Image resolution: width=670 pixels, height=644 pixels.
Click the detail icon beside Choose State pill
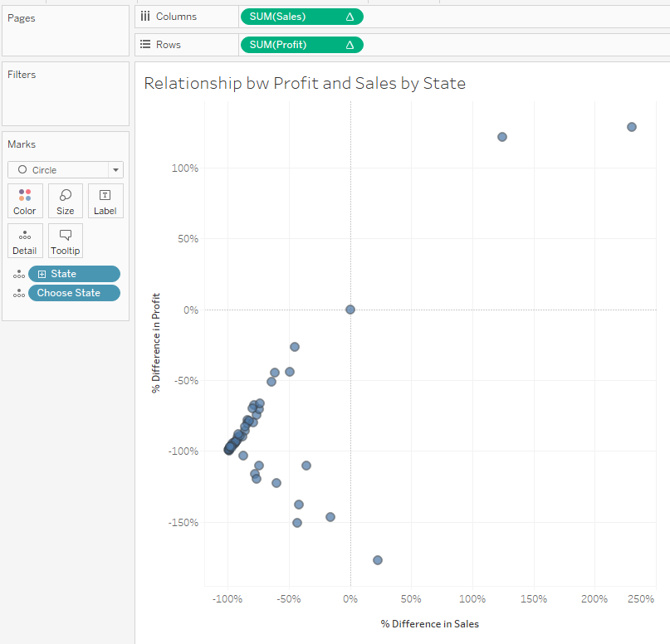click(x=19, y=293)
